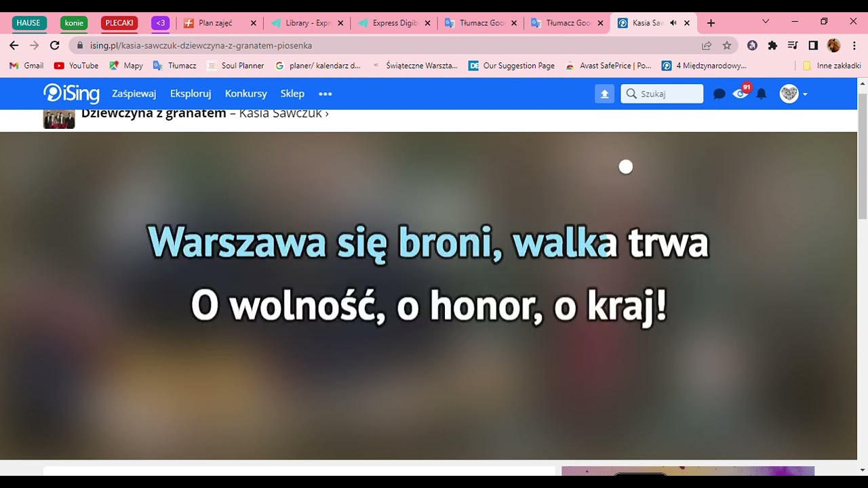The image size is (868, 488).
Task: Close the Express Digib tab
Action: click(x=427, y=23)
